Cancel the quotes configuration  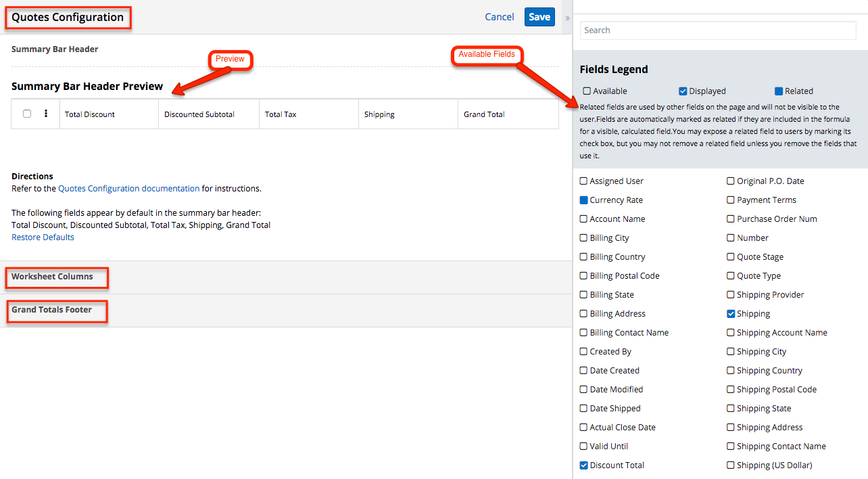pos(500,17)
